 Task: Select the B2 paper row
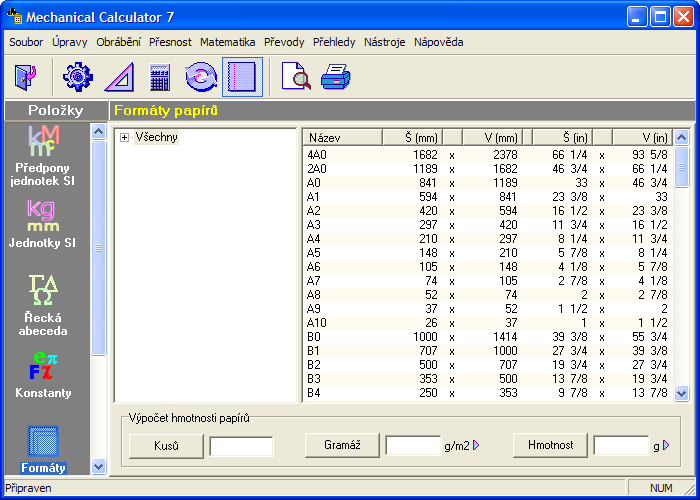pyautogui.click(x=488, y=365)
